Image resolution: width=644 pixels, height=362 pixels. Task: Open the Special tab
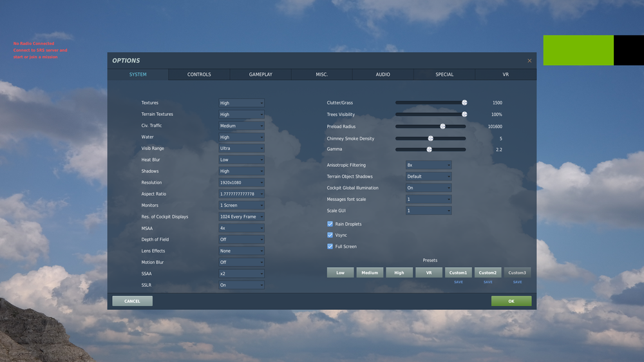pos(444,74)
